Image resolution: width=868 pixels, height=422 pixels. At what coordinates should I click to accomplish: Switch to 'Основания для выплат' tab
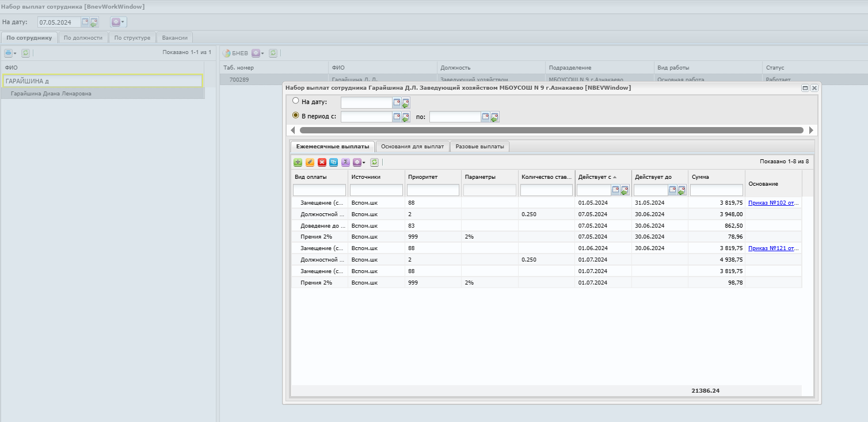412,147
